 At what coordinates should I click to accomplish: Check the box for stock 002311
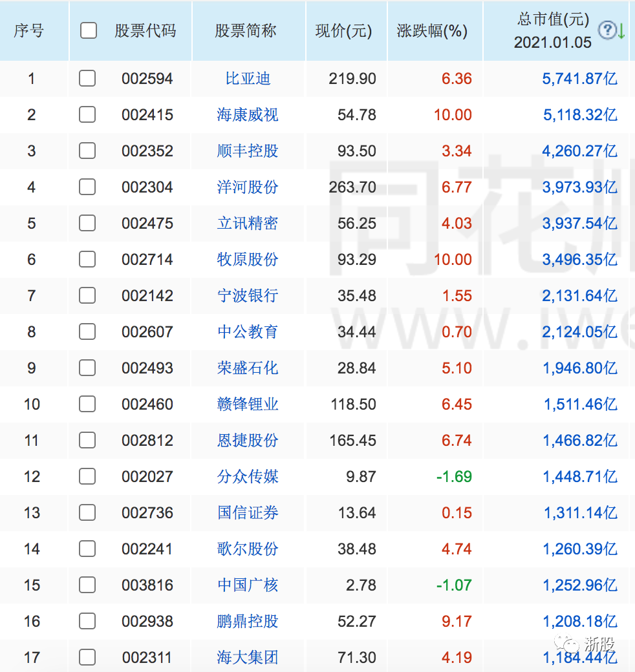pyautogui.click(x=87, y=657)
